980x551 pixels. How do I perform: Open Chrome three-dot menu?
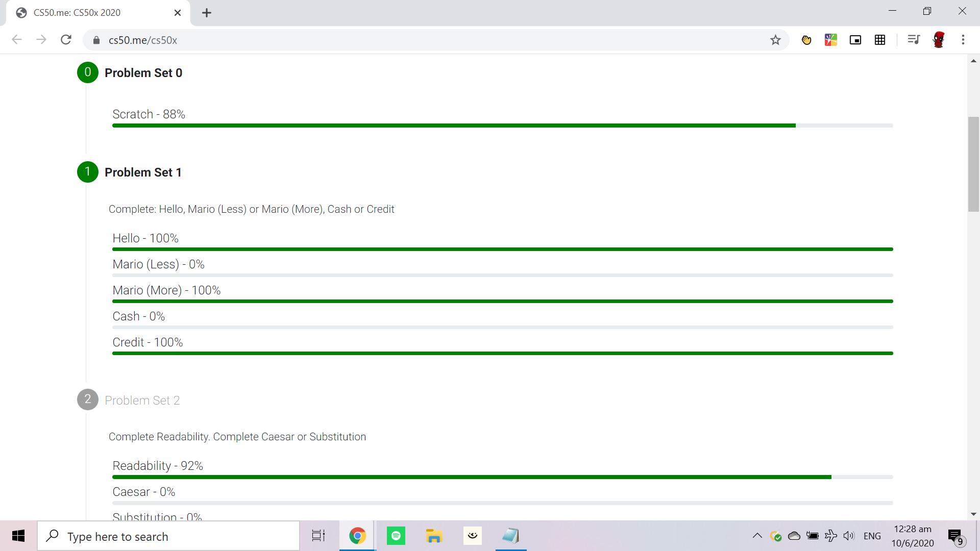point(963,40)
